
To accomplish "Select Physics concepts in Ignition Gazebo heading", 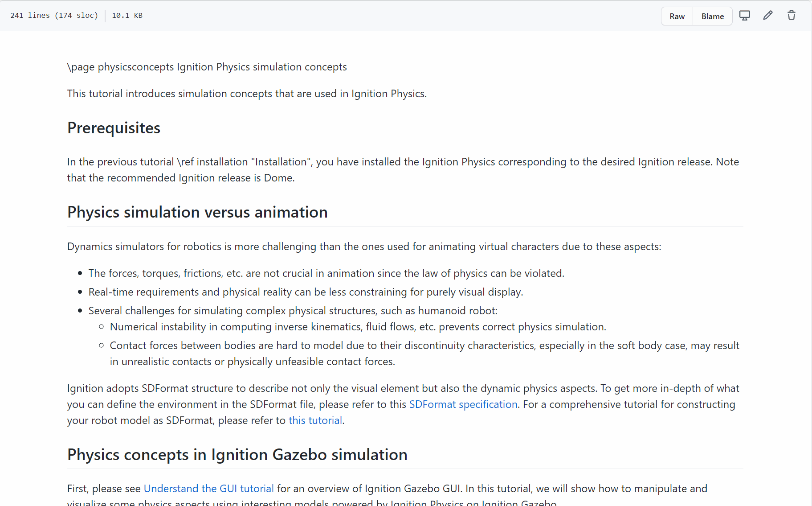I will click(237, 455).
